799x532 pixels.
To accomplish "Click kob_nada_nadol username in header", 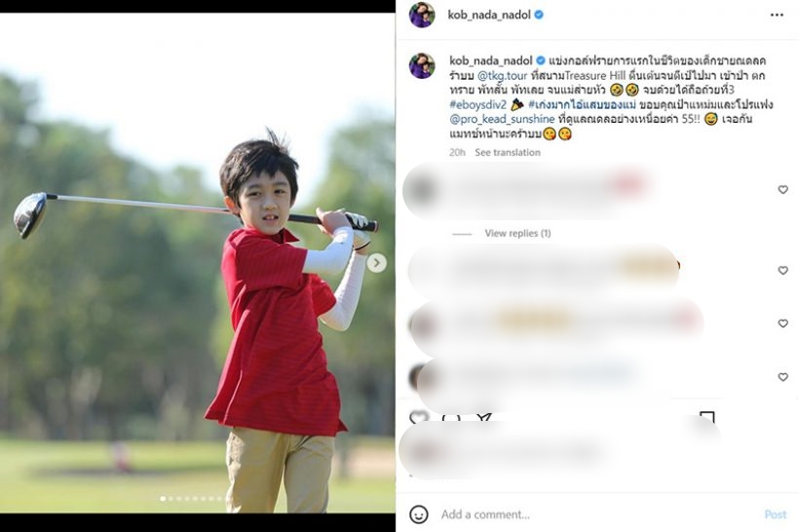I will coord(489,15).
